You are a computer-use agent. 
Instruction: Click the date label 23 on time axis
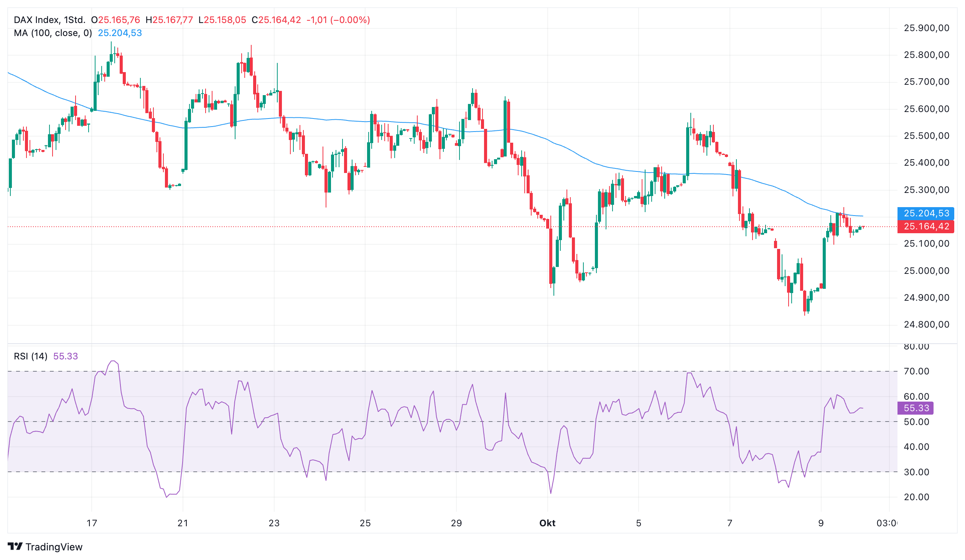tap(274, 523)
